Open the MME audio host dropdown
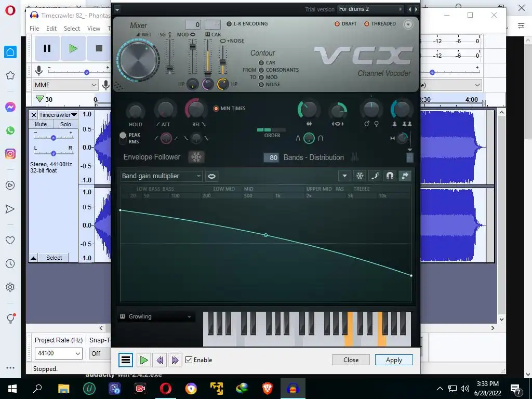Image resolution: width=532 pixels, height=399 pixels. click(65, 85)
